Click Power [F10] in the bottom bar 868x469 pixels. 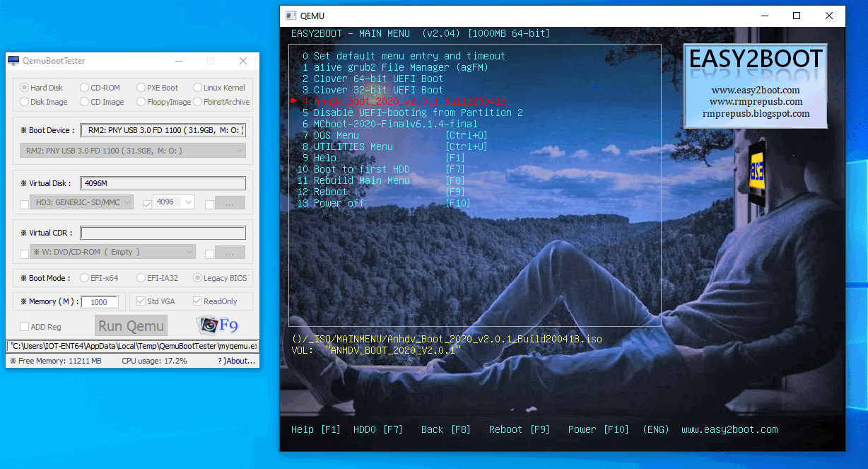tap(599, 429)
